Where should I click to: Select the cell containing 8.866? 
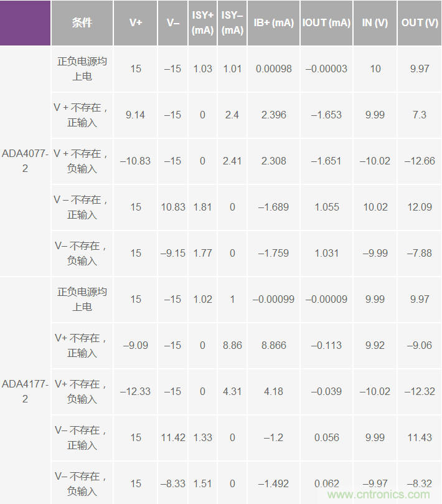click(x=274, y=345)
